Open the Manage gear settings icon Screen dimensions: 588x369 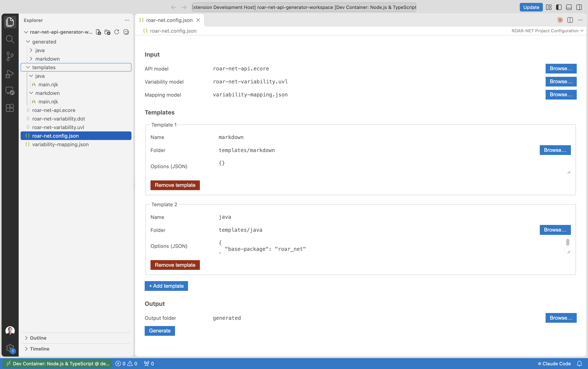click(10, 348)
